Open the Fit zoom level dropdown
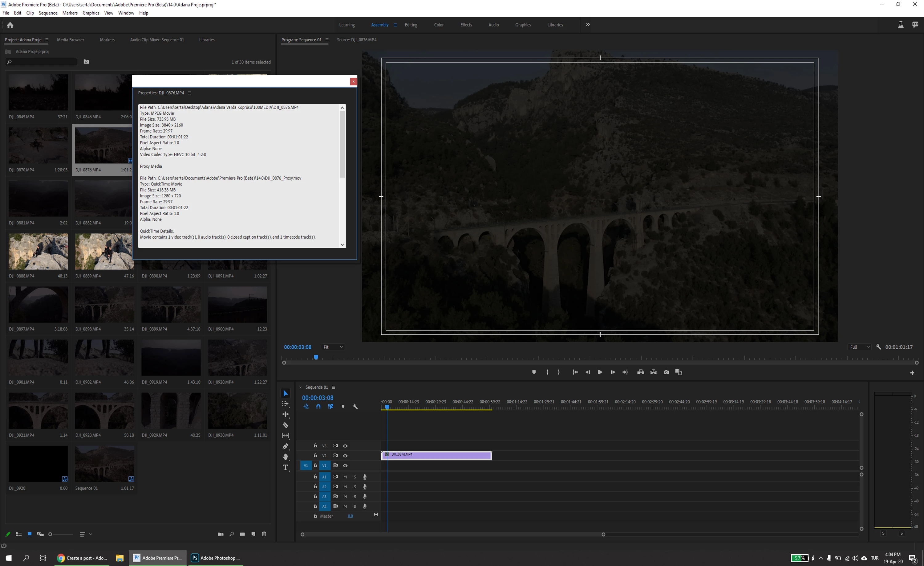This screenshot has height=566, width=924. (333, 347)
